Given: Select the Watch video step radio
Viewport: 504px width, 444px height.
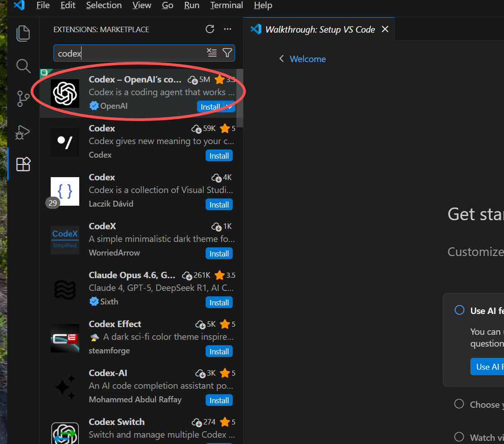Looking at the screenshot, I should pos(459,437).
